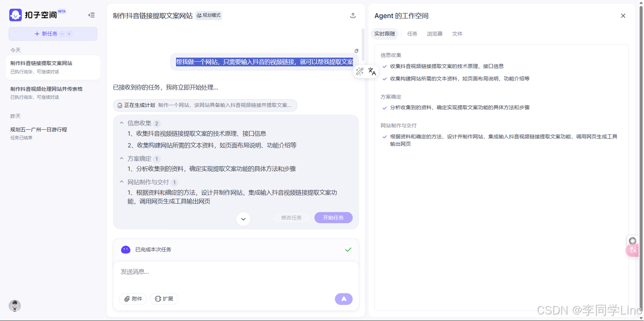Switch to the 任务 tab
The width and height of the screenshot is (644, 321).
coord(412,34)
